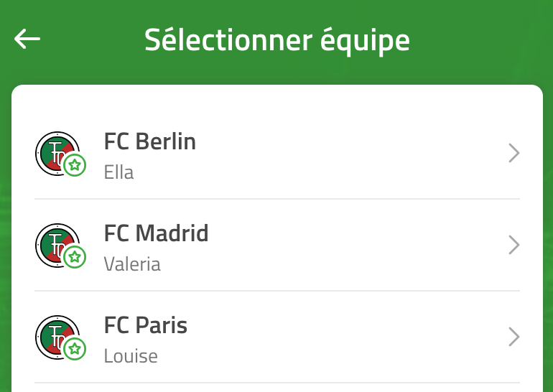Click the FC Paris club crest

(x=57, y=337)
